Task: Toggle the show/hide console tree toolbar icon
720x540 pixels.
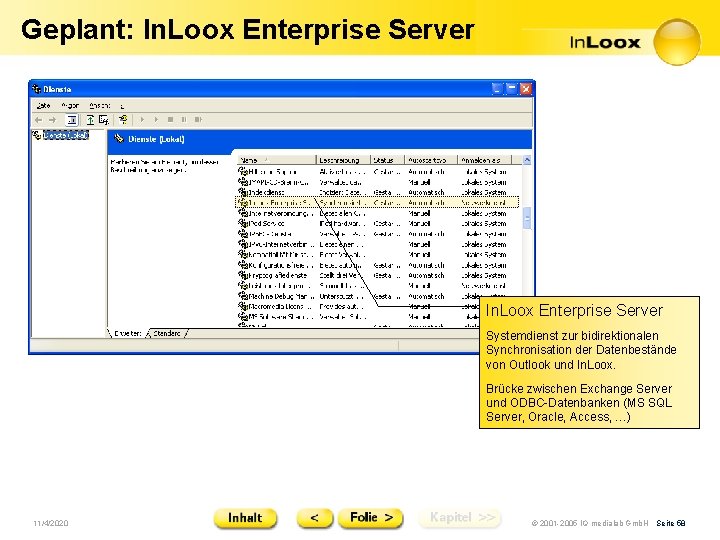Action: tap(72, 120)
